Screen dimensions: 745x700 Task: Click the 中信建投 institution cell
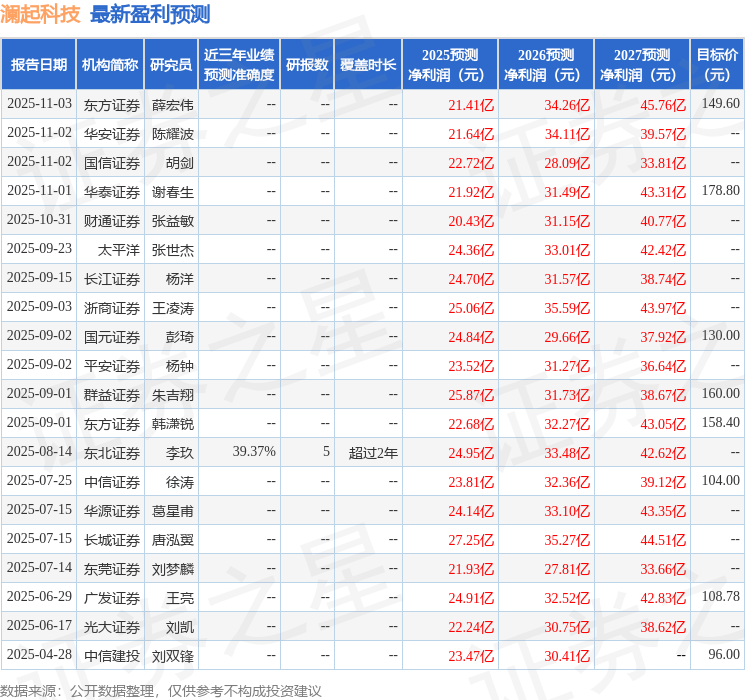click(112, 656)
